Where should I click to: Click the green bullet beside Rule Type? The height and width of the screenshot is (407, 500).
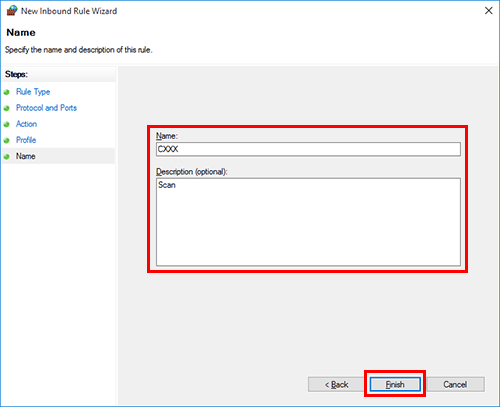pyautogui.click(x=7, y=92)
